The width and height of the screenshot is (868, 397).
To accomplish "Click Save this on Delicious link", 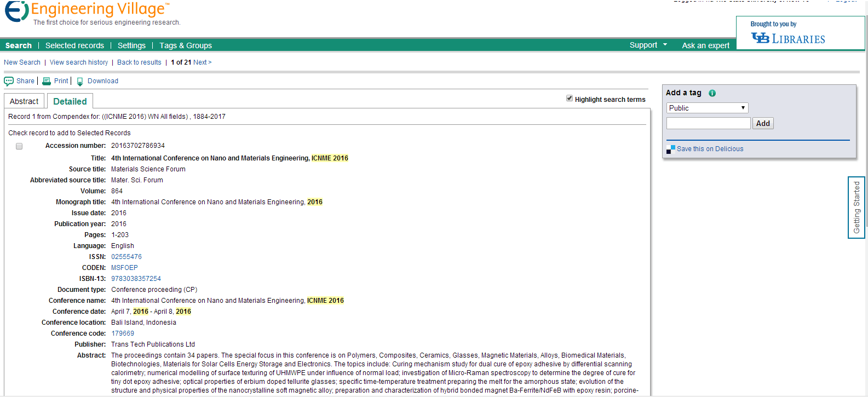I will point(710,149).
